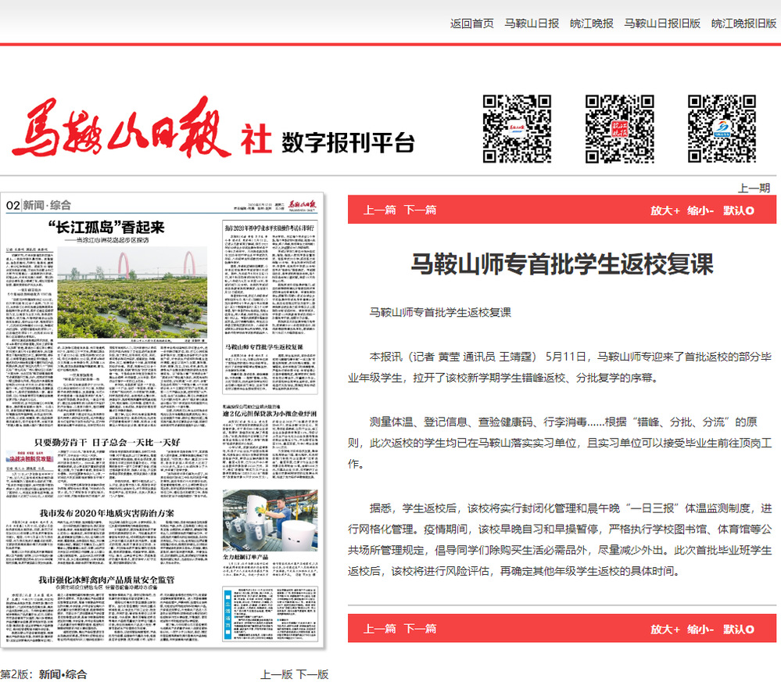The height and width of the screenshot is (700, 781).
Task: Click the Ma'anshan Daily logo
Action: (x=141, y=129)
